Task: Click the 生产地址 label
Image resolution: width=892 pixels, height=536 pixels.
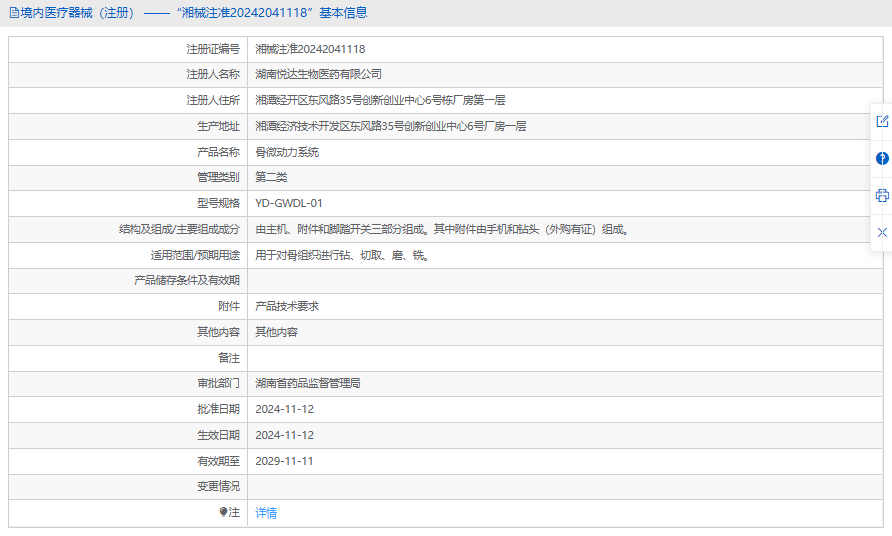Action: 218,126
